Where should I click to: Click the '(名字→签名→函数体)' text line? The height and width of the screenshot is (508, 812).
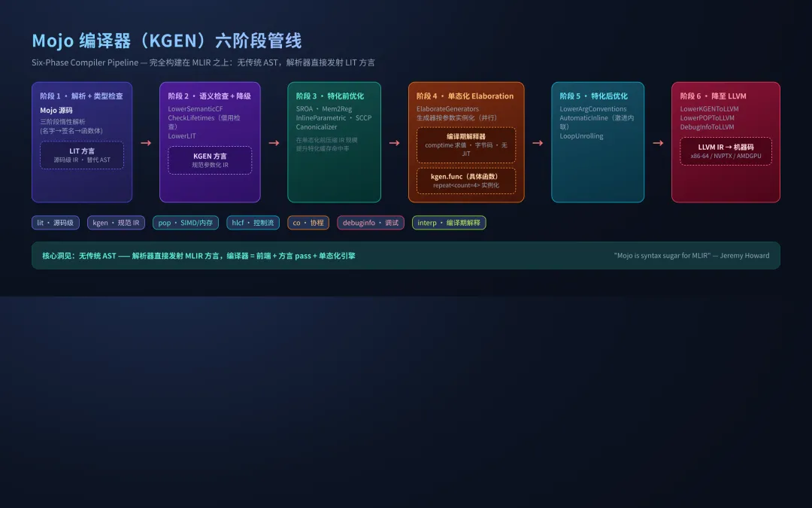click(71, 131)
